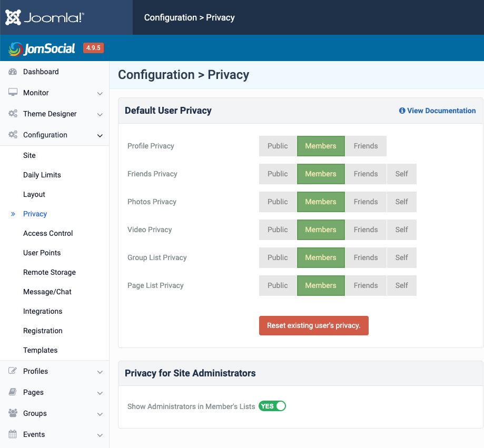Click the Monitor screen icon
The width and height of the screenshot is (484, 448).
coord(13,93)
